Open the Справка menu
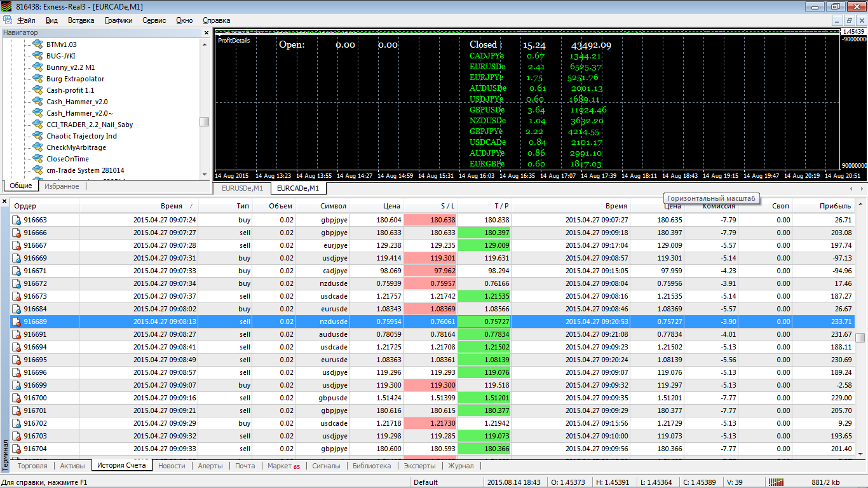Image resolution: width=868 pixels, height=488 pixels. pyautogui.click(x=216, y=20)
